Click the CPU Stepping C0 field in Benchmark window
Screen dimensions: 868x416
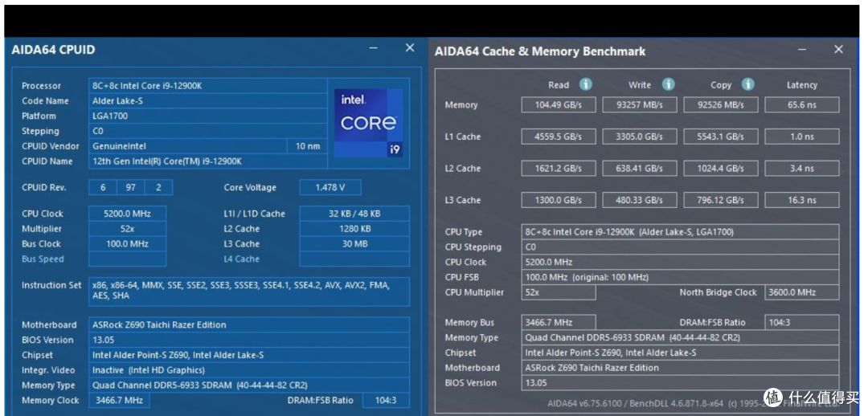pyautogui.click(x=681, y=247)
